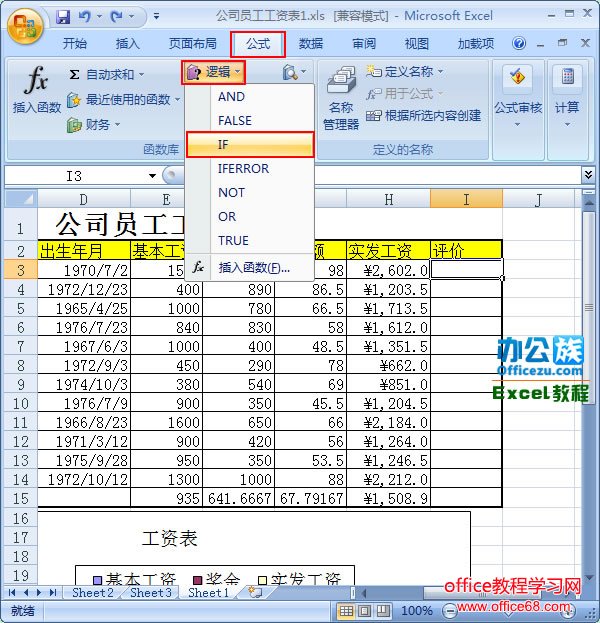The width and height of the screenshot is (600, 623).
Task: Open the Name Box dropdown arrow
Action: pyautogui.click(x=152, y=176)
